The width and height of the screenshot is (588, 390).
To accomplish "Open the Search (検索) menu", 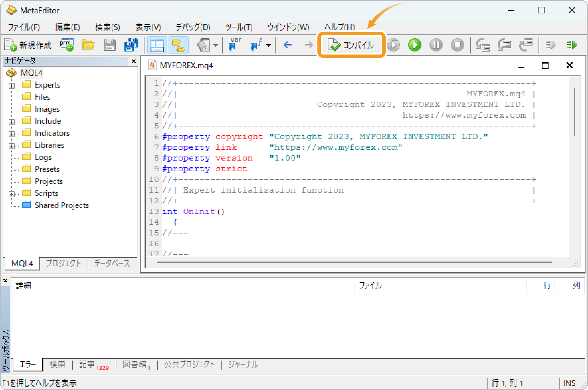I will click(x=107, y=27).
